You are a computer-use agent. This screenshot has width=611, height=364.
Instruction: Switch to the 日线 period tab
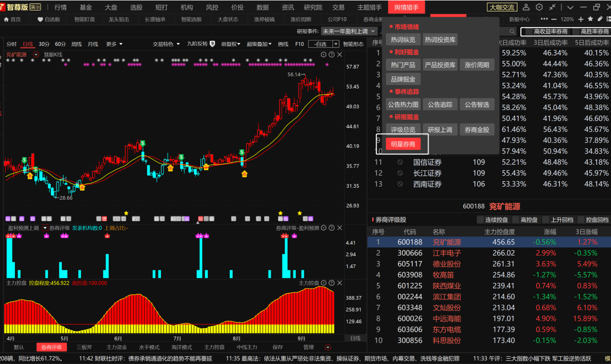(28, 44)
